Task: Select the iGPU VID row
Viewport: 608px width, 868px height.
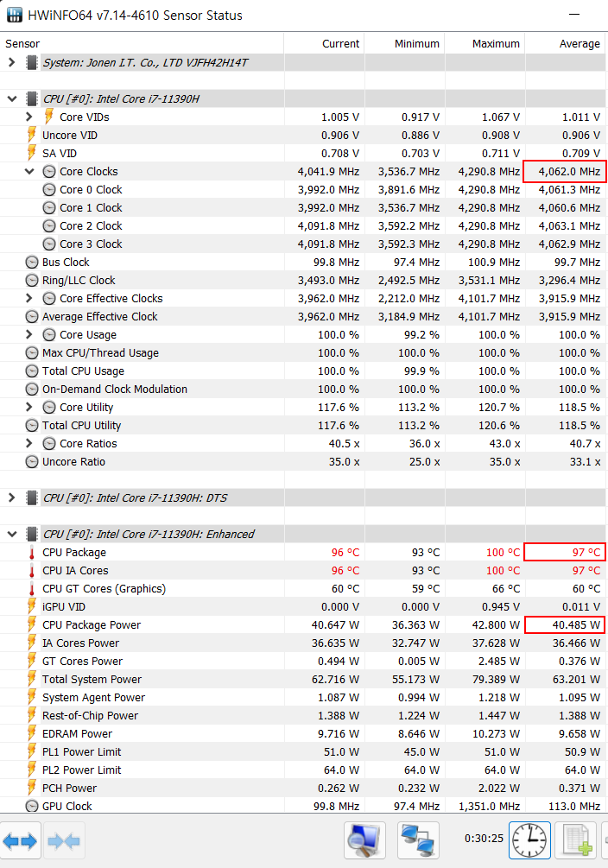Action: (x=303, y=606)
